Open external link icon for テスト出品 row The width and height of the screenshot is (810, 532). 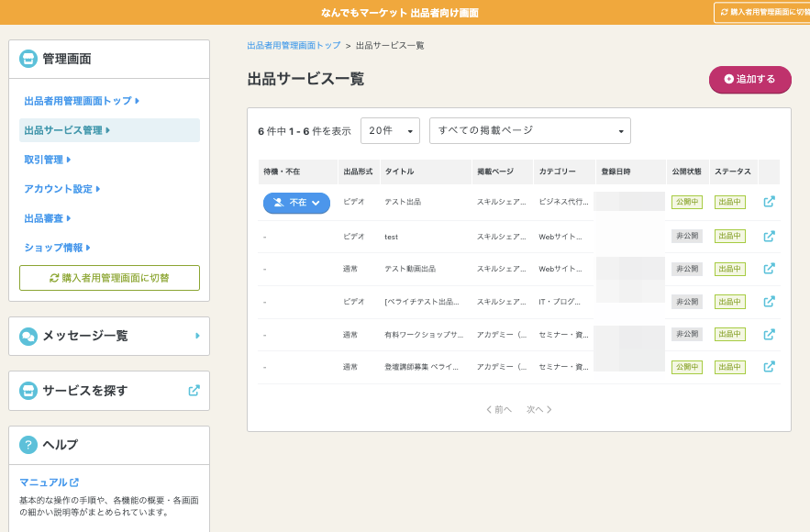click(x=769, y=203)
